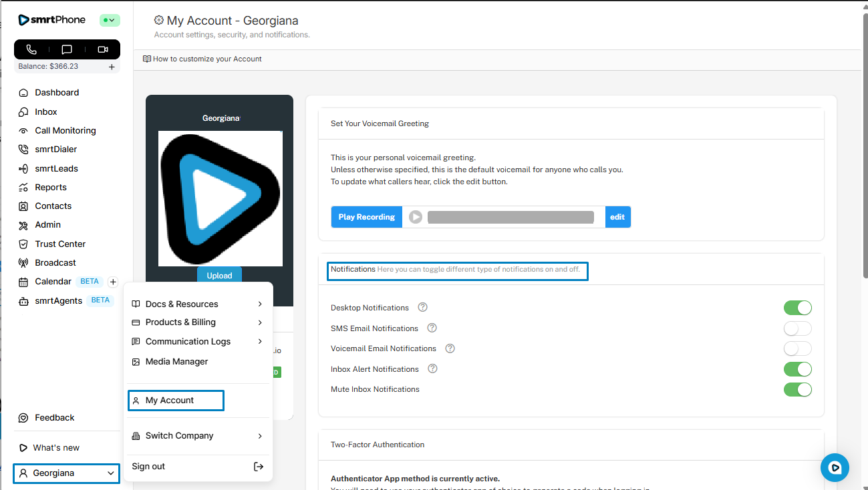
Task: Click the blue Upload button
Action: (219, 276)
